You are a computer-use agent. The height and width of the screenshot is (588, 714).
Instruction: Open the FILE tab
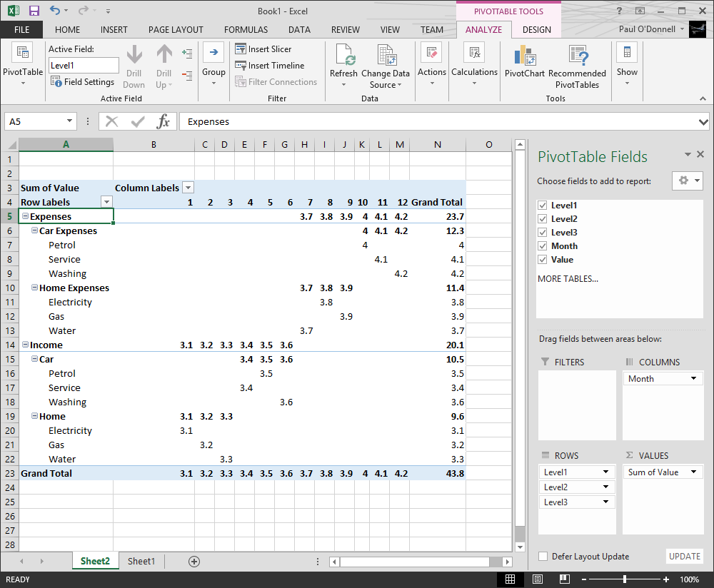[x=22, y=29]
